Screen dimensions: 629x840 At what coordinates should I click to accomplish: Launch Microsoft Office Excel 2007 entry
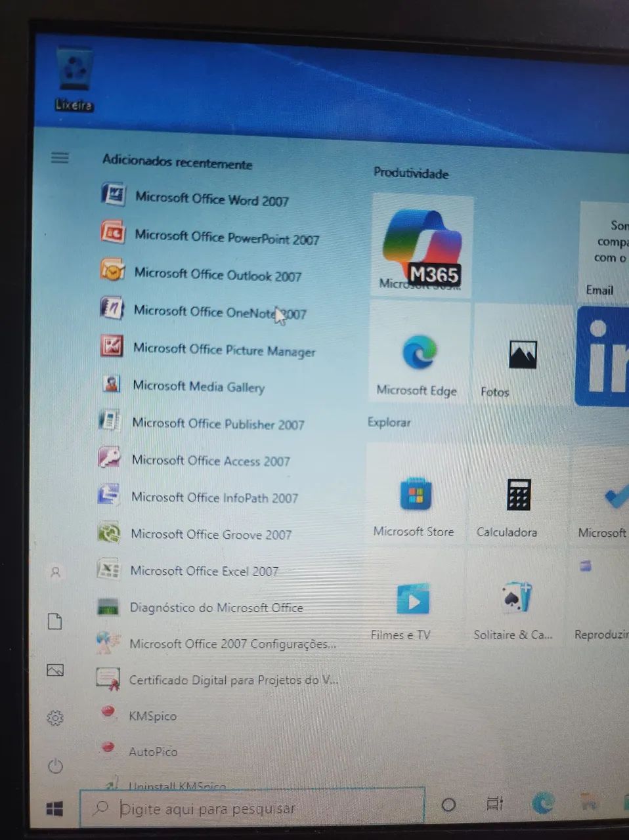click(x=204, y=571)
